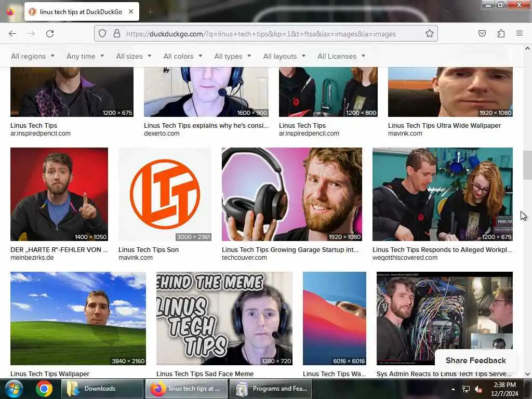This screenshot has width=532, height=399.
Task: Open the Ultra Wide Wallpaper image
Action: click(x=450, y=92)
